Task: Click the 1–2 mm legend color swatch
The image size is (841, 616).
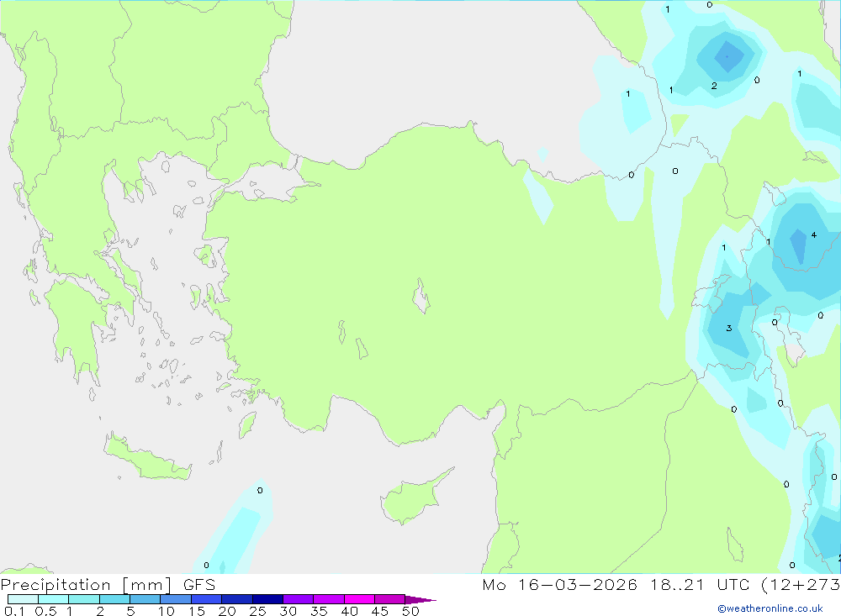Action: (x=84, y=599)
